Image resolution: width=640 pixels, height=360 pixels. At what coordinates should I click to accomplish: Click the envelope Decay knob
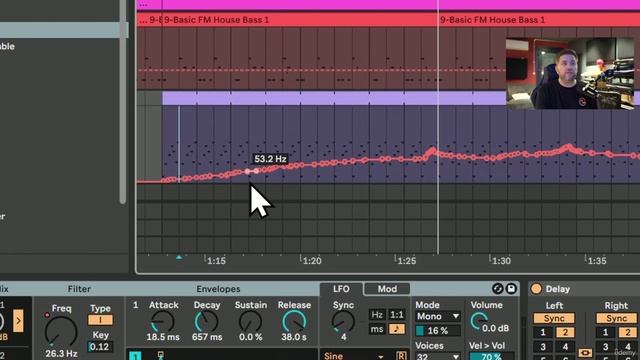[207, 322]
